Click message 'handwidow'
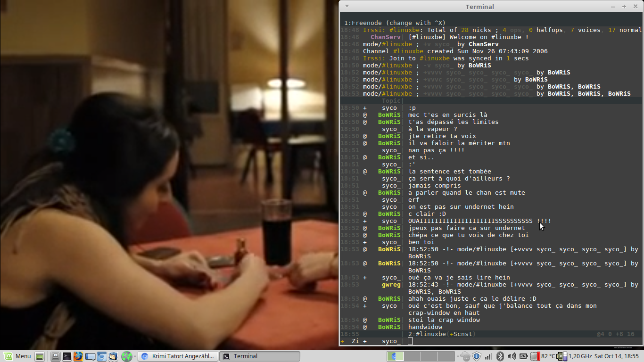This screenshot has height=362, width=644. (425, 327)
